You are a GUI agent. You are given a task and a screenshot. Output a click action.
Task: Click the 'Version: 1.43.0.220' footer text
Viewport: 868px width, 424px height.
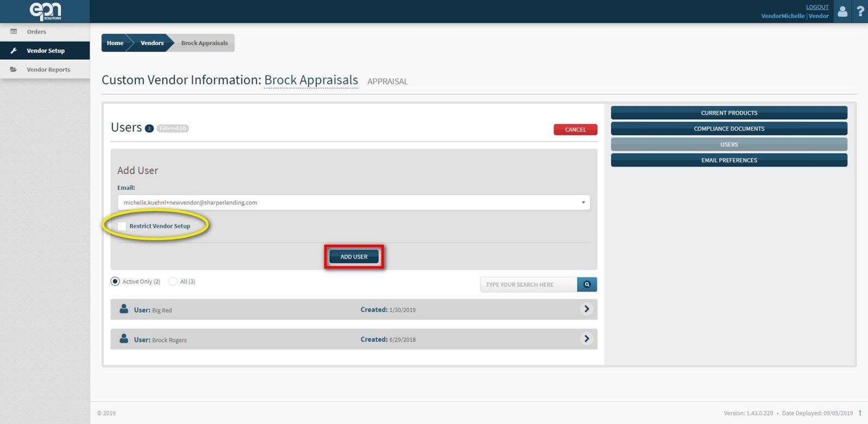(748, 413)
